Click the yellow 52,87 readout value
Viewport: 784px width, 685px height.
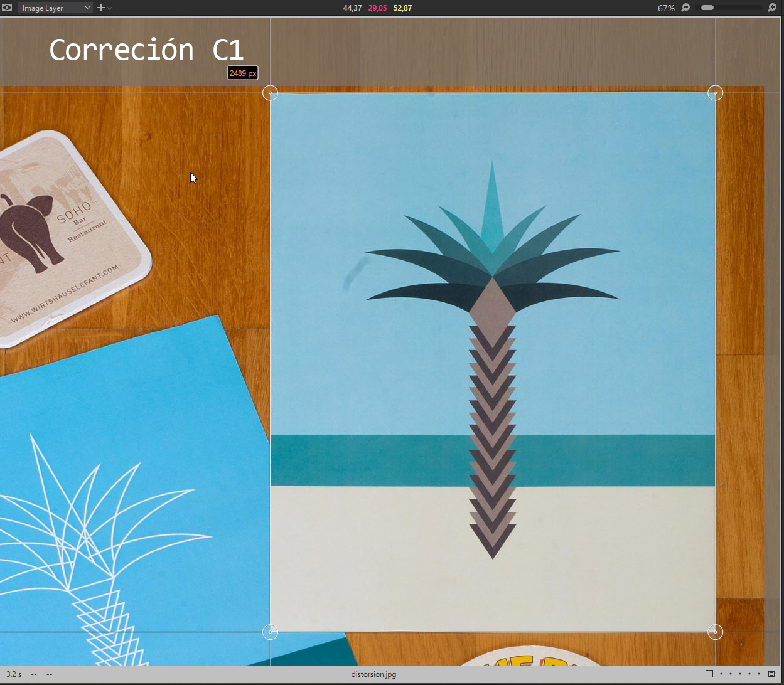[x=402, y=8]
